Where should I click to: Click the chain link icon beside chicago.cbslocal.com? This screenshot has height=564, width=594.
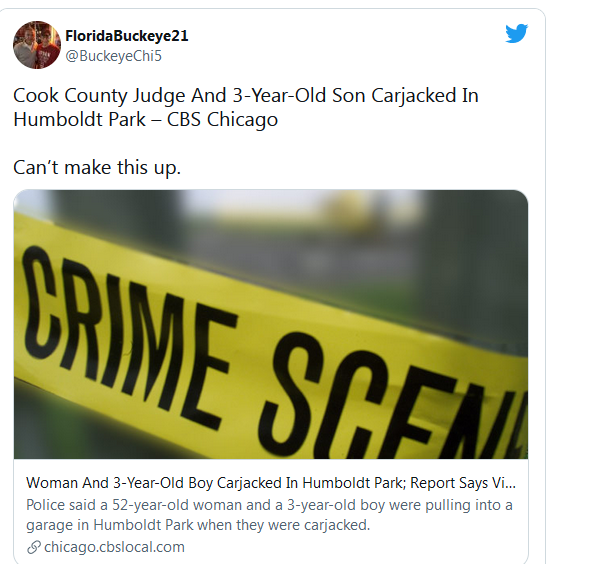click(x=34, y=547)
